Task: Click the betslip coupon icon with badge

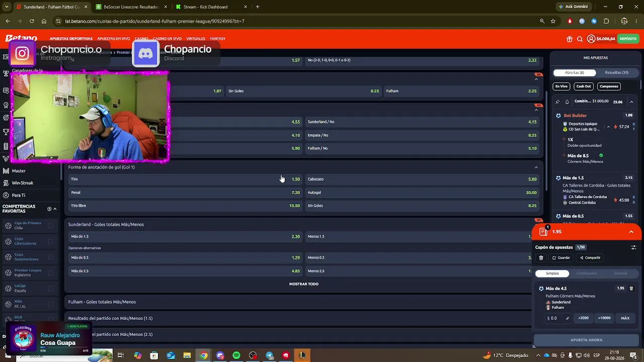Action: (x=543, y=231)
